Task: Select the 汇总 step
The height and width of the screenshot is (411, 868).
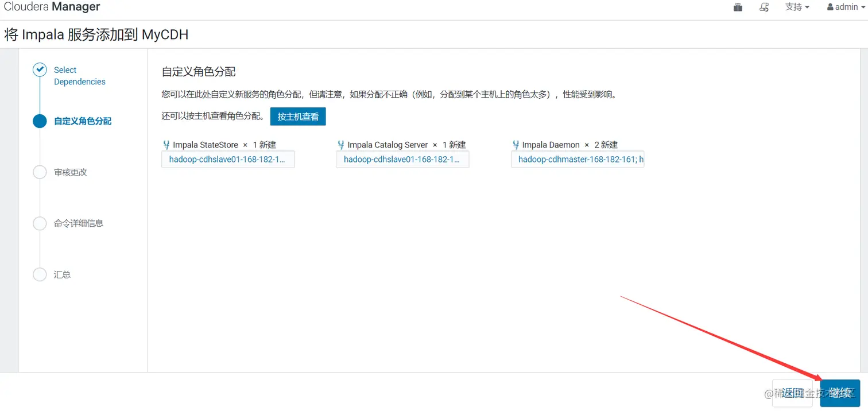Action: coord(62,274)
